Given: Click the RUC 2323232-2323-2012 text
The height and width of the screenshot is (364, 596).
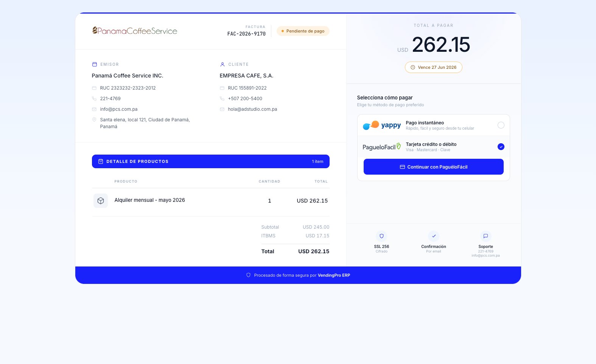Looking at the screenshot, I should [x=128, y=88].
